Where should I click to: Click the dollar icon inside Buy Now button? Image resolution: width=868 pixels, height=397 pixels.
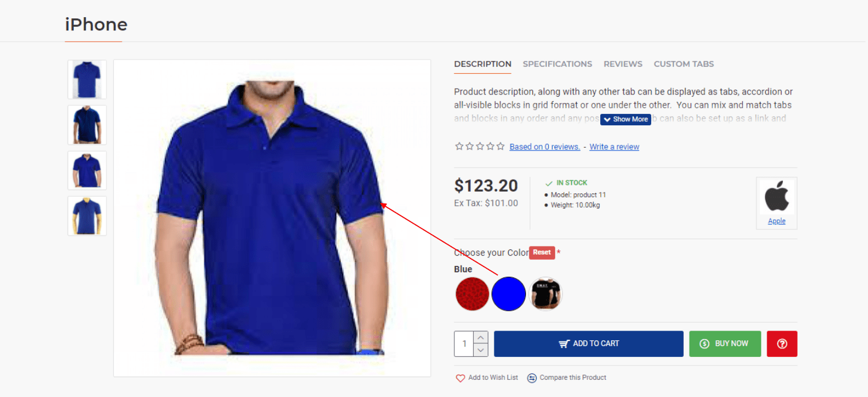coord(703,344)
